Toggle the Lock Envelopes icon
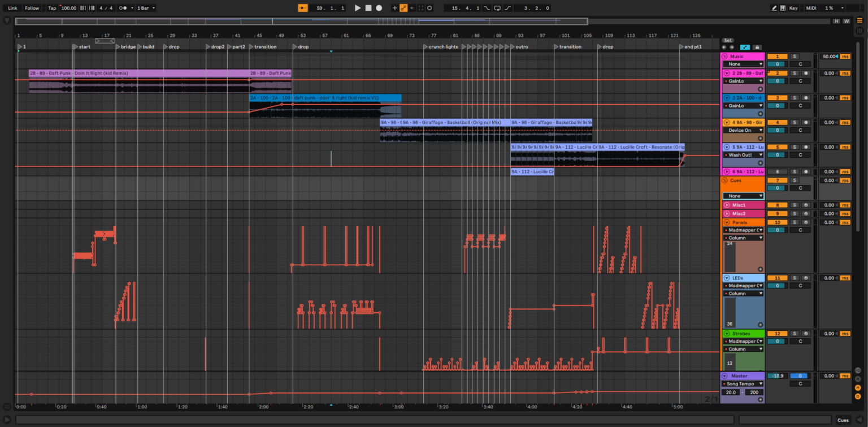The height and width of the screenshot is (427, 868). point(757,48)
